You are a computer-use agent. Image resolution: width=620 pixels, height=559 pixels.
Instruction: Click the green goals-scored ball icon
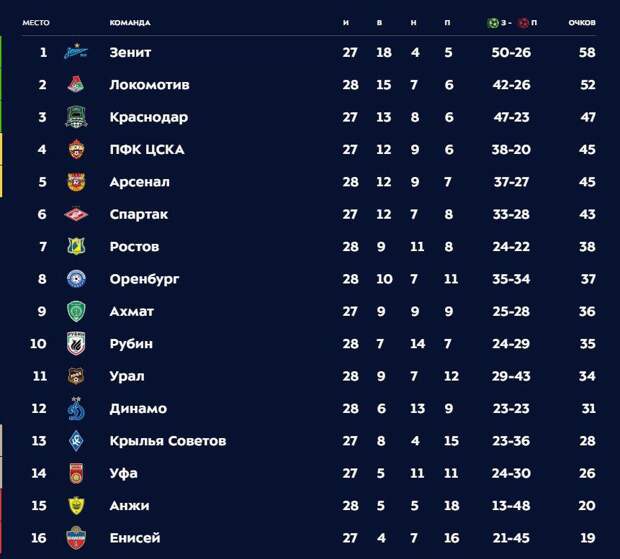(493, 23)
